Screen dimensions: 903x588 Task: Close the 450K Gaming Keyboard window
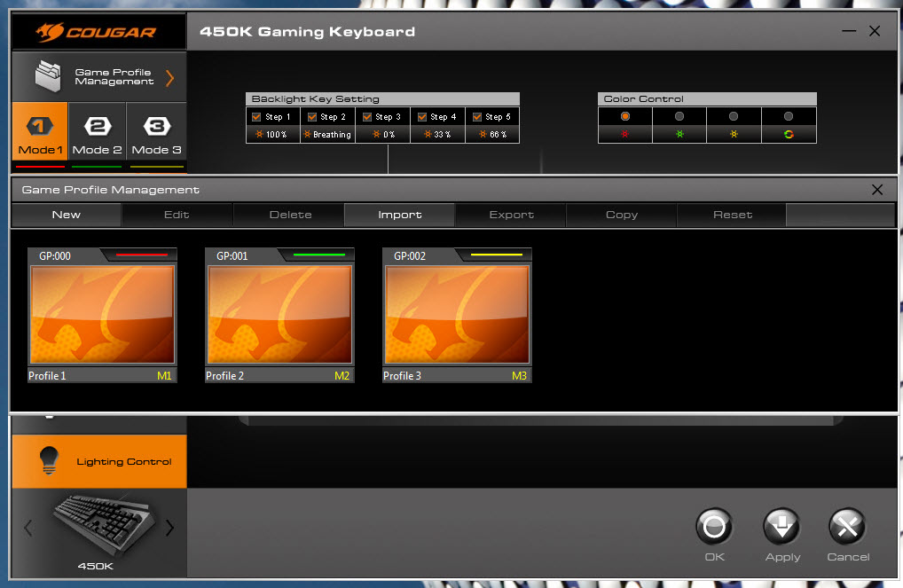click(875, 31)
